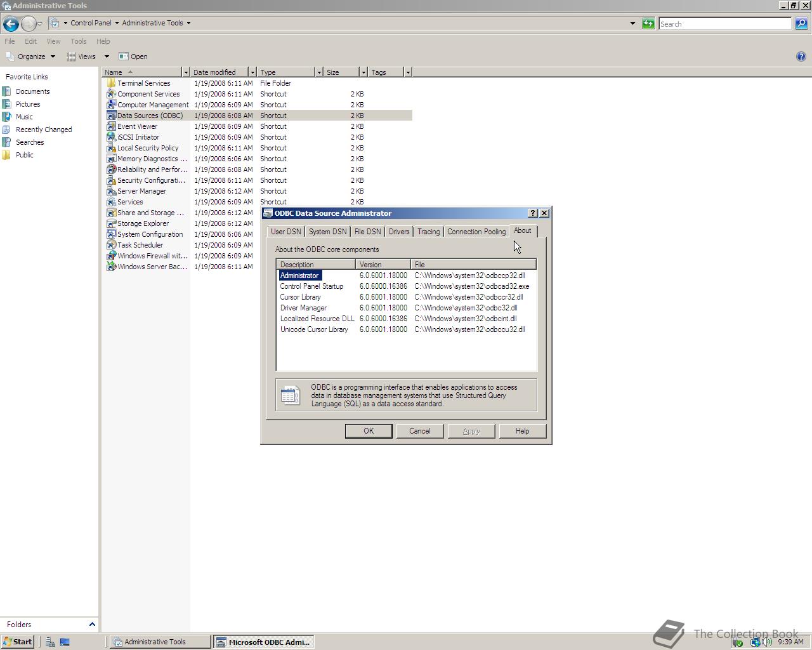Image resolution: width=812 pixels, height=650 pixels.
Task: Click the Event Viewer shortcut icon
Action: point(111,126)
